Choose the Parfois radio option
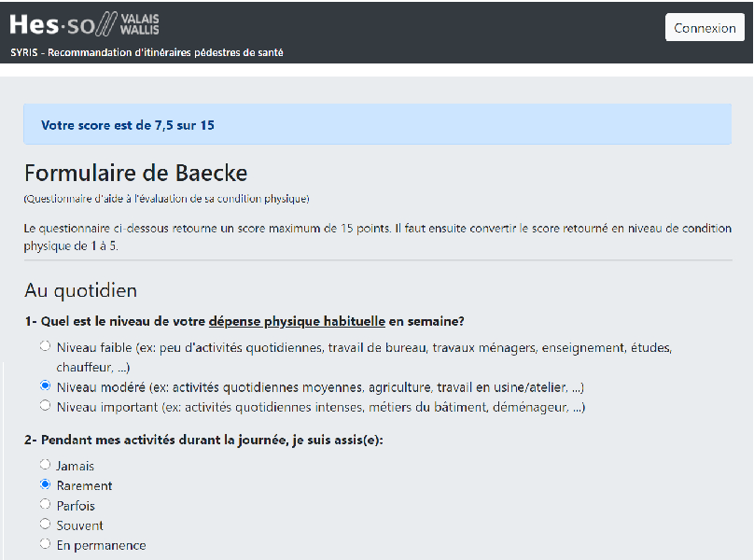This screenshot has height=560, width=754. (45, 504)
